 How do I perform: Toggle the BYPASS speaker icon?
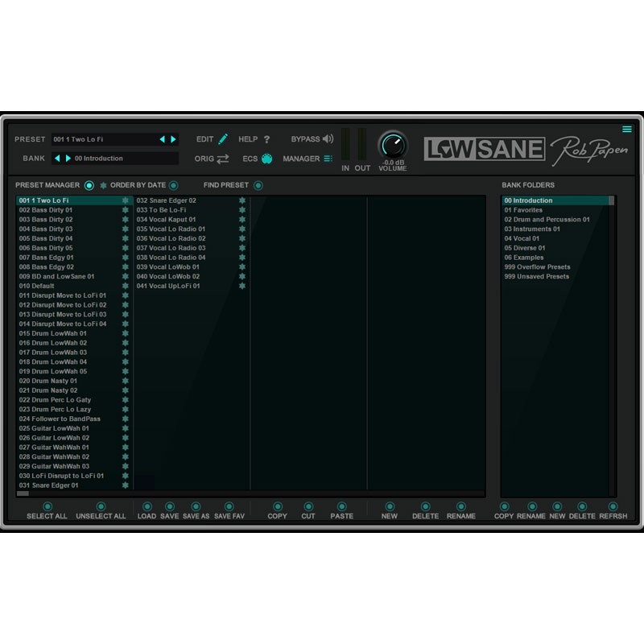pyautogui.click(x=328, y=139)
